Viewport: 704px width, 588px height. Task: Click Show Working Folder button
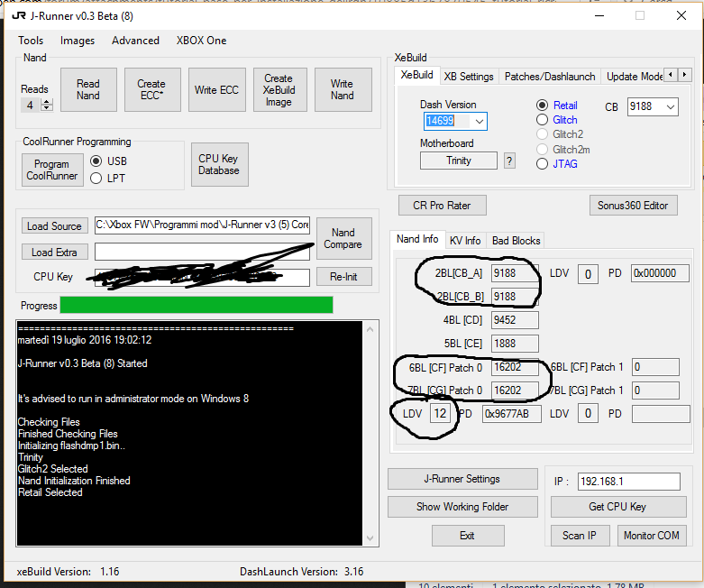(462, 507)
